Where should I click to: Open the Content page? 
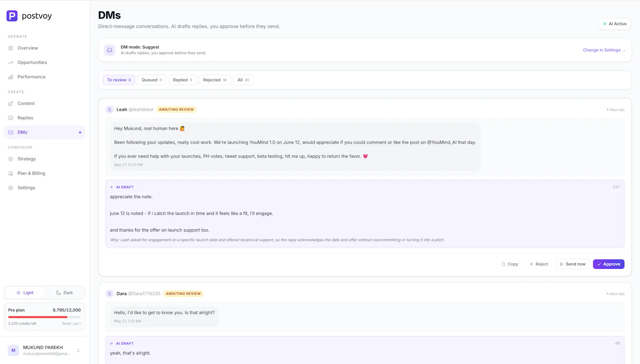coord(44,104)
